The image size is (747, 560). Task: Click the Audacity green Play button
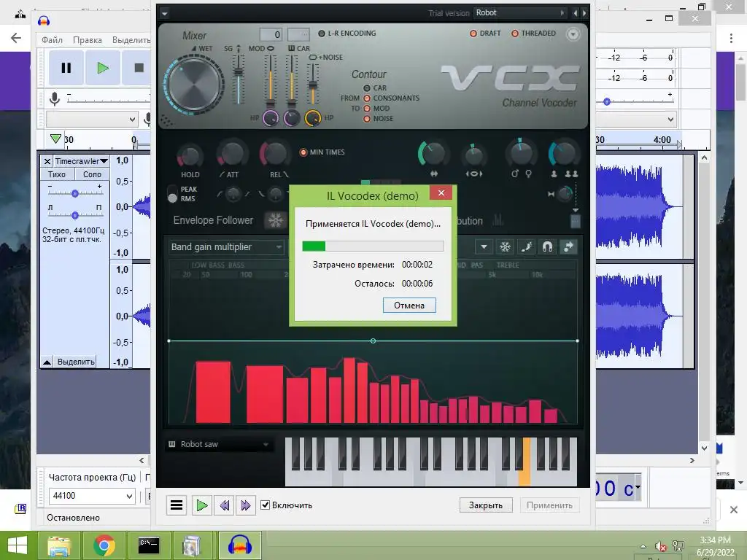102,68
